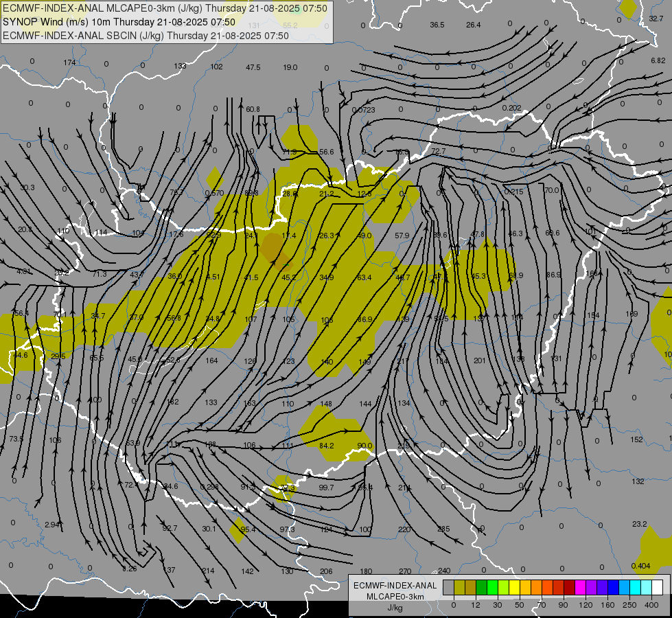This screenshot has height=618, width=672.
Task: Click the map value '99.7'
Action: [x=326, y=488]
